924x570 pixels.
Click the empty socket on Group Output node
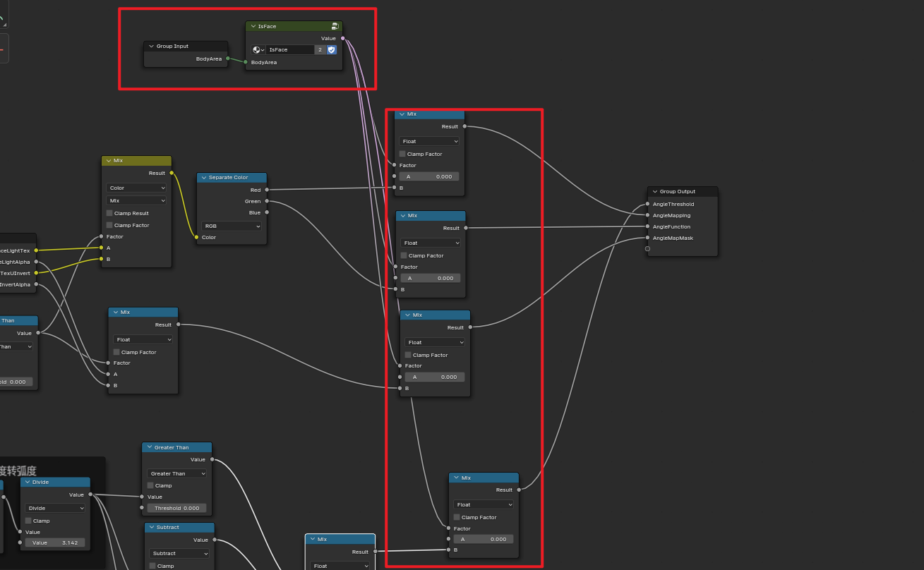[647, 248]
